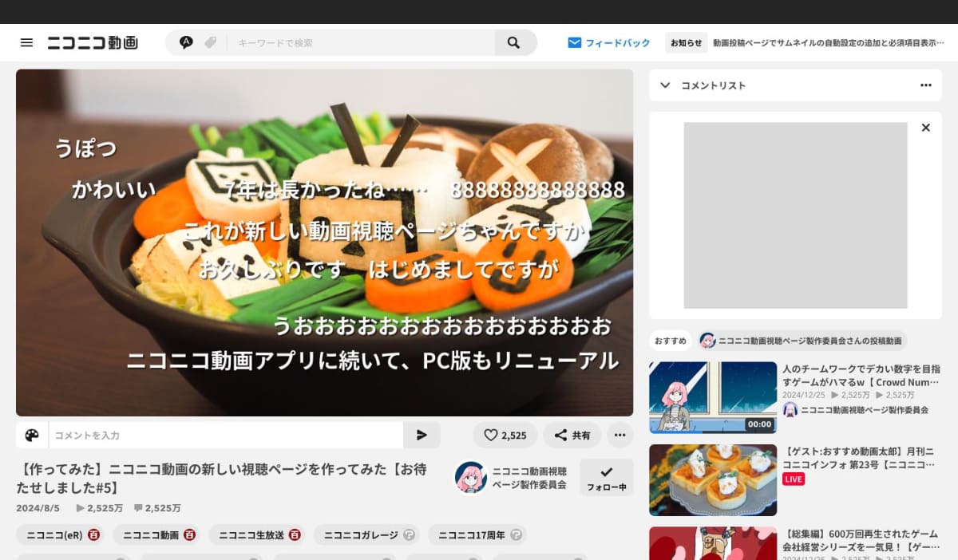Open dictionary icon on ニコニコ動画 tag
The image size is (958, 560).
[x=190, y=535]
